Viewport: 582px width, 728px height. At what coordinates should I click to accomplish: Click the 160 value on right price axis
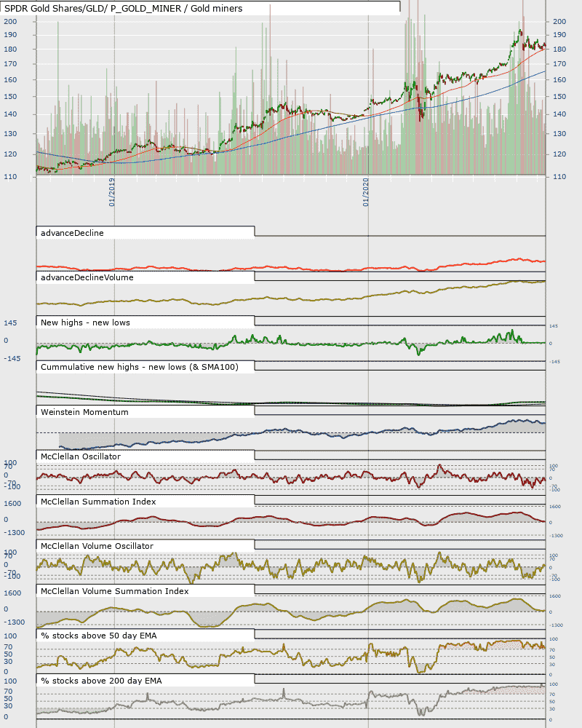coord(559,80)
